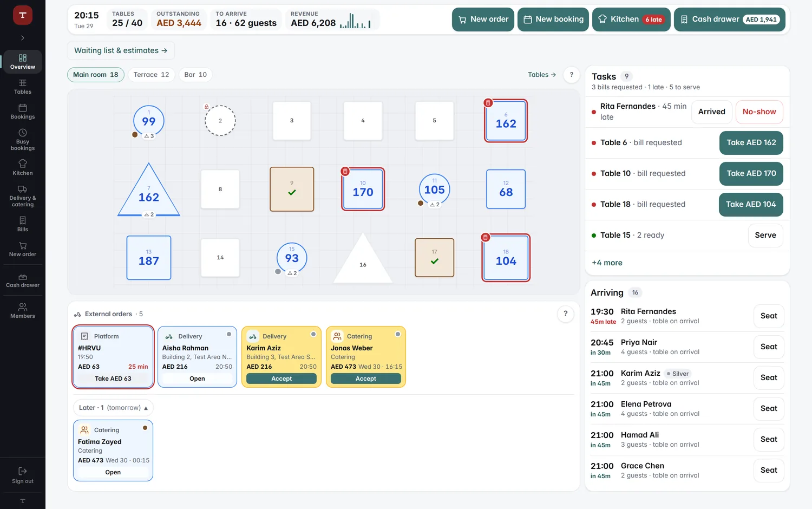812x509 pixels.
Task: Take AED 170 for Table 10
Action: tap(751, 174)
